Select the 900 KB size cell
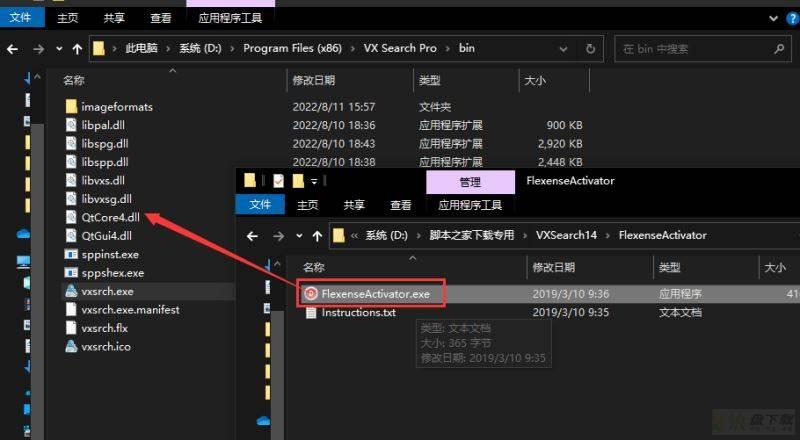 click(564, 125)
